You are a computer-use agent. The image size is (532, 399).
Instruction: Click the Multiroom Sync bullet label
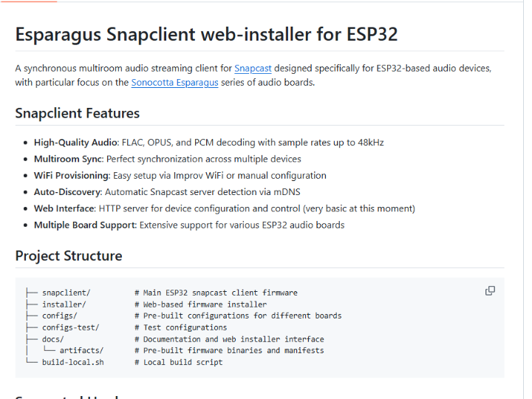click(x=68, y=159)
